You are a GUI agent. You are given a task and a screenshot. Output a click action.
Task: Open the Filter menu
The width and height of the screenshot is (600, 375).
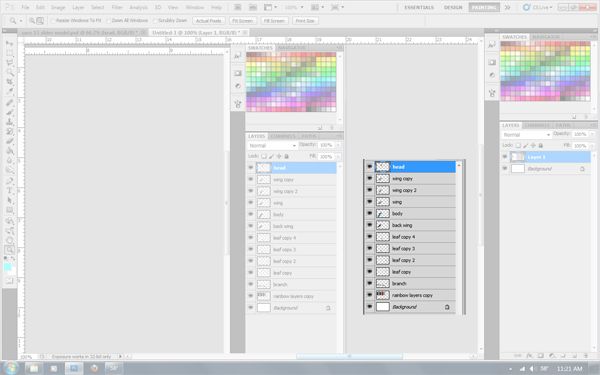(x=117, y=7)
